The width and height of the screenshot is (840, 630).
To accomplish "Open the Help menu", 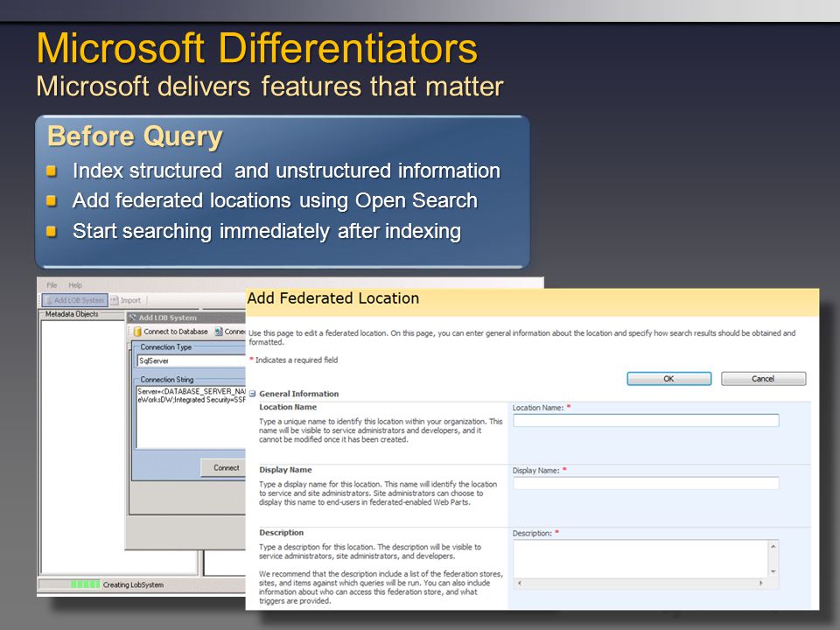I will 75,285.
